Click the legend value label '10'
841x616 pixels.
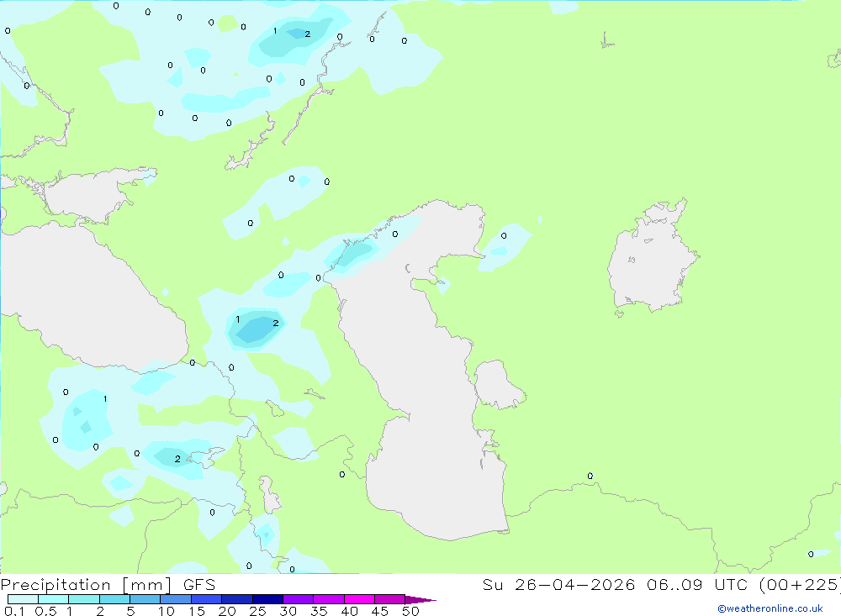167,611
